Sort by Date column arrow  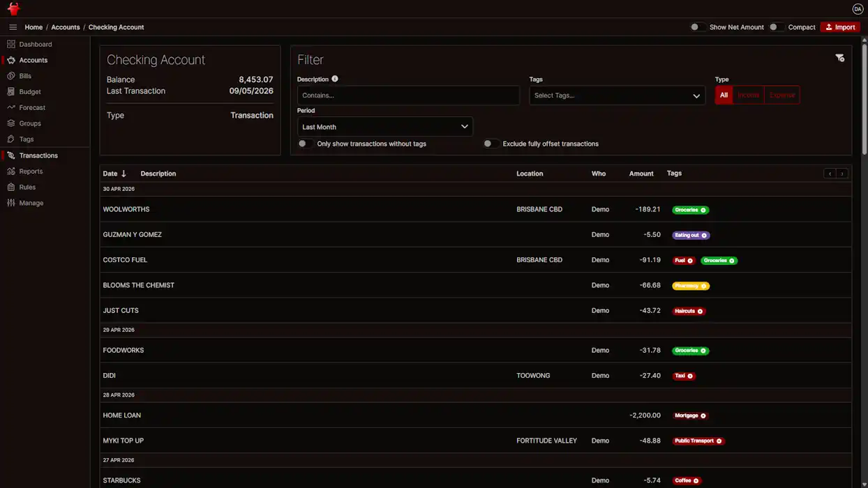click(124, 174)
